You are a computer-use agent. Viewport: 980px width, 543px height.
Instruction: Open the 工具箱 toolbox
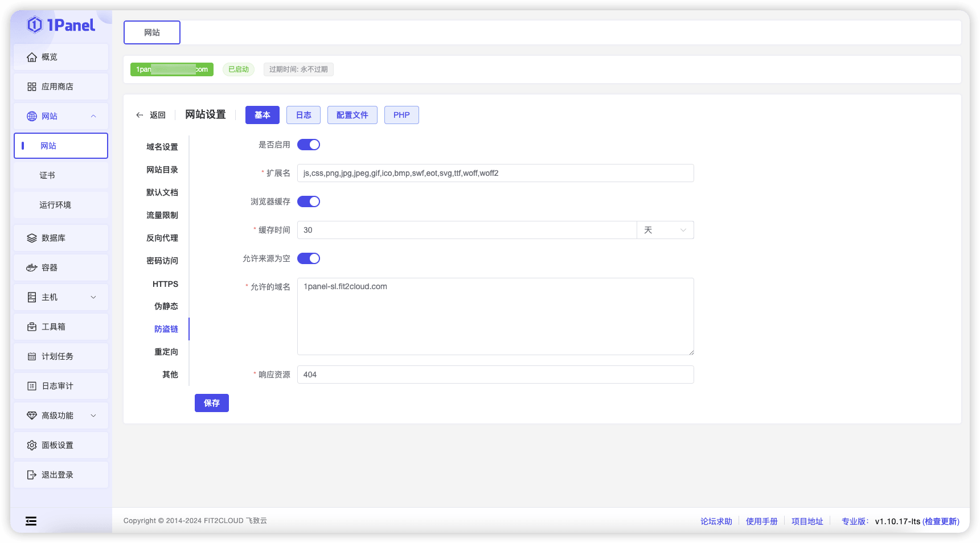[54, 327]
